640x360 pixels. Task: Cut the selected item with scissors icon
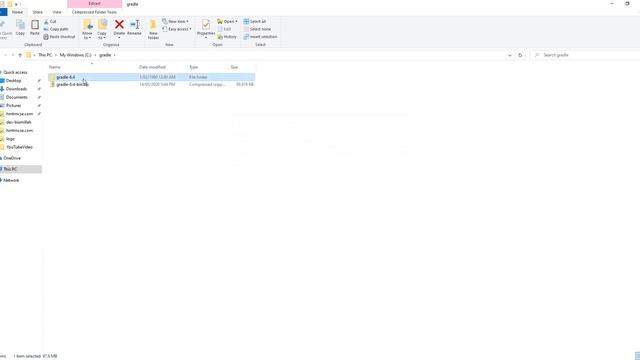coord(50,21)
